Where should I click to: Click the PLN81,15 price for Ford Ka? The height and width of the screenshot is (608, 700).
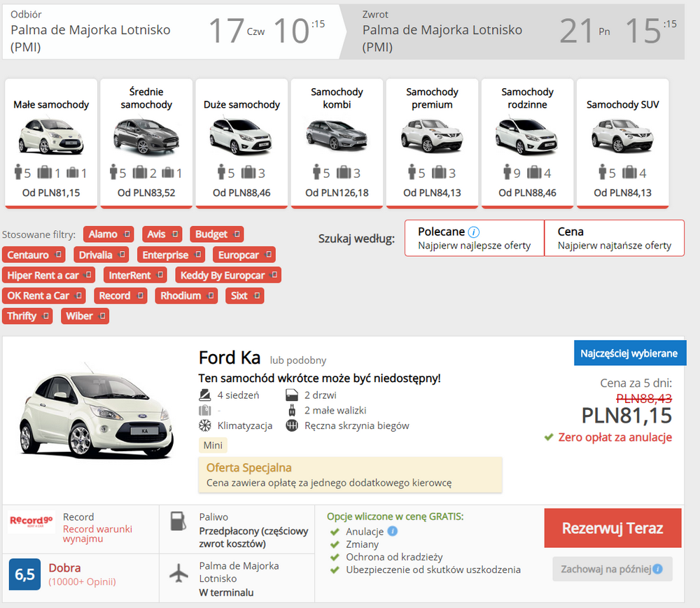pos(626,416)
